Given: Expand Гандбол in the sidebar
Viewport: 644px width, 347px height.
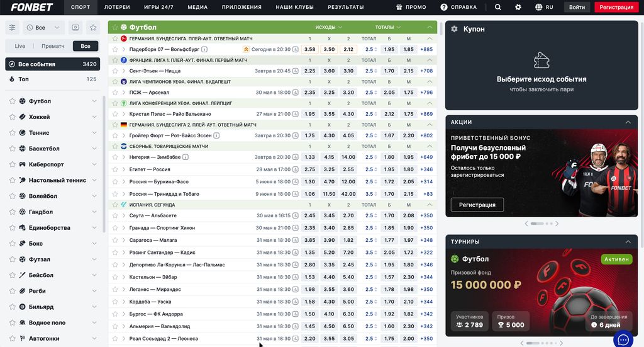Looking at the screenshot, I should coord(94,212).
